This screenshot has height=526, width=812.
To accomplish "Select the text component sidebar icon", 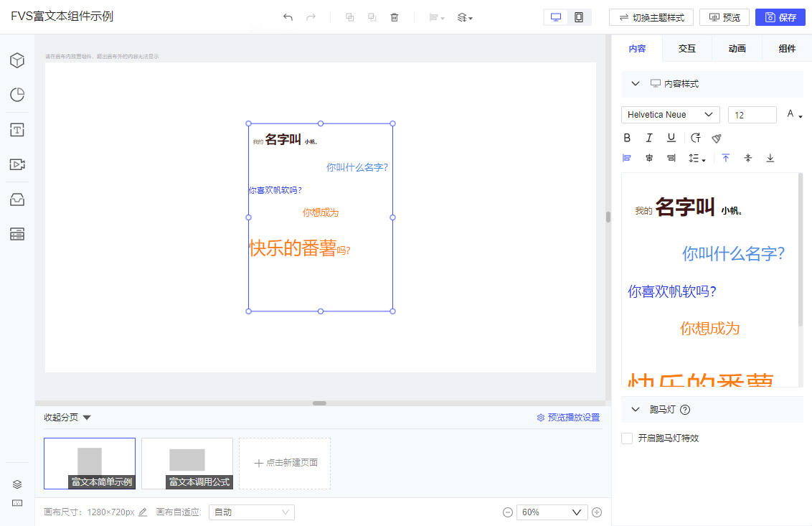I will [x=17, y=130].
